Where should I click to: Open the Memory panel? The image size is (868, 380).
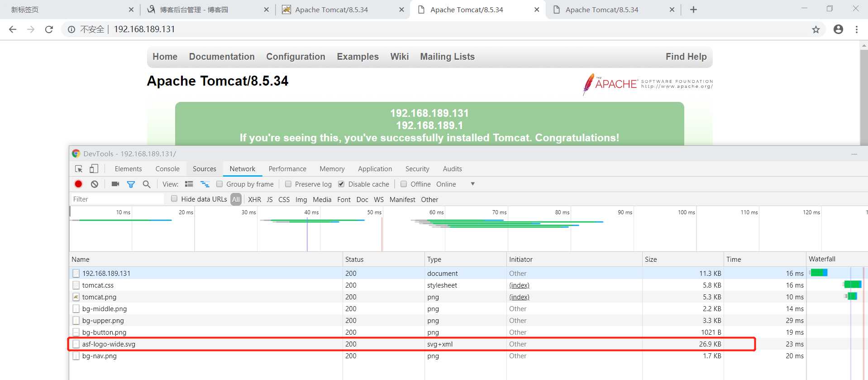pyautogui.click(x=332, y=169)
